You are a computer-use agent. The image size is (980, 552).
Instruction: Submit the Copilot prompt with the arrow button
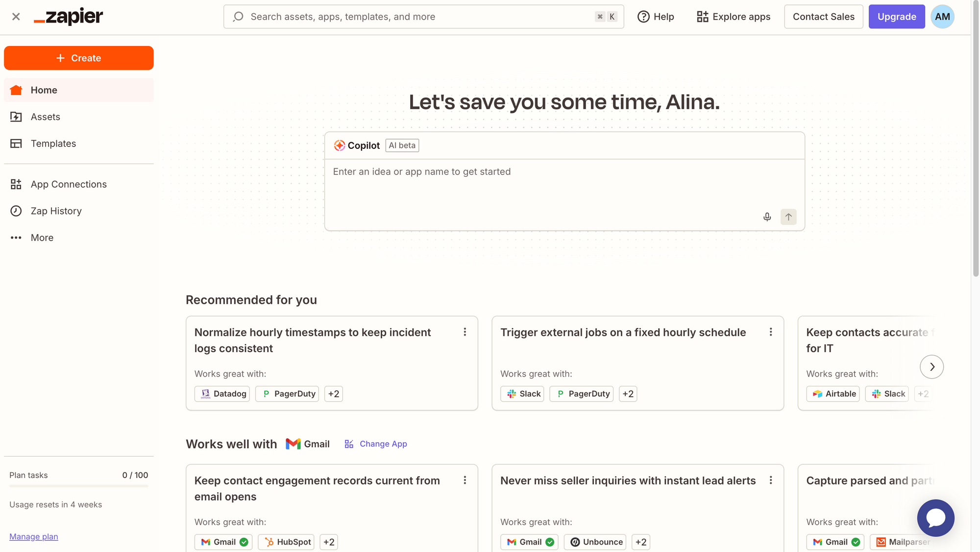point(788,217)
